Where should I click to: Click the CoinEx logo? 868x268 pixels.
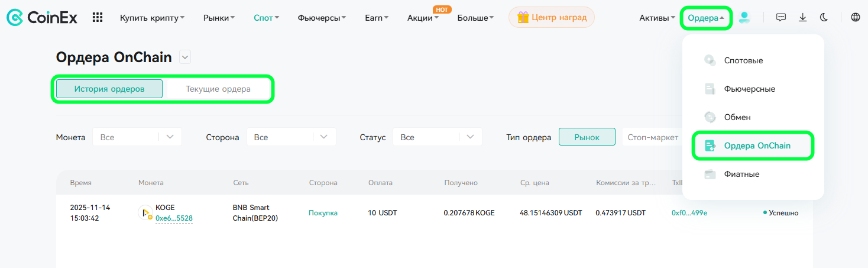click(x=42, y=18)
